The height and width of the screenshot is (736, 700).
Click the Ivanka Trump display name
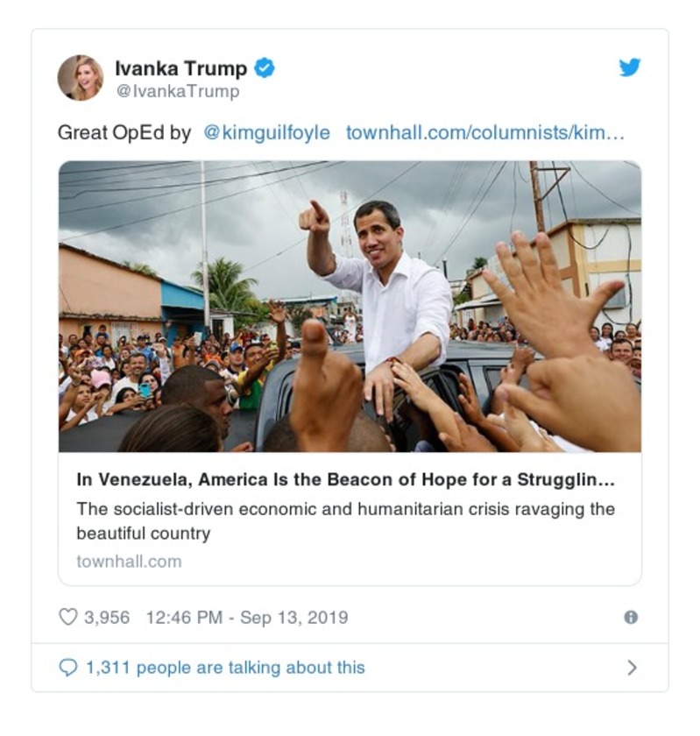pyautogui.click(x=181, y=68)
